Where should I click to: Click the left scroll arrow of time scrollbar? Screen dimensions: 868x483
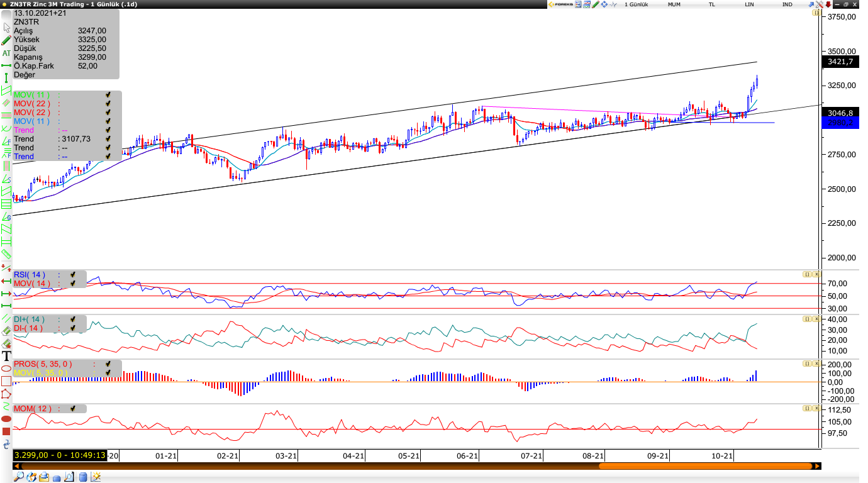tap(16, 466)
